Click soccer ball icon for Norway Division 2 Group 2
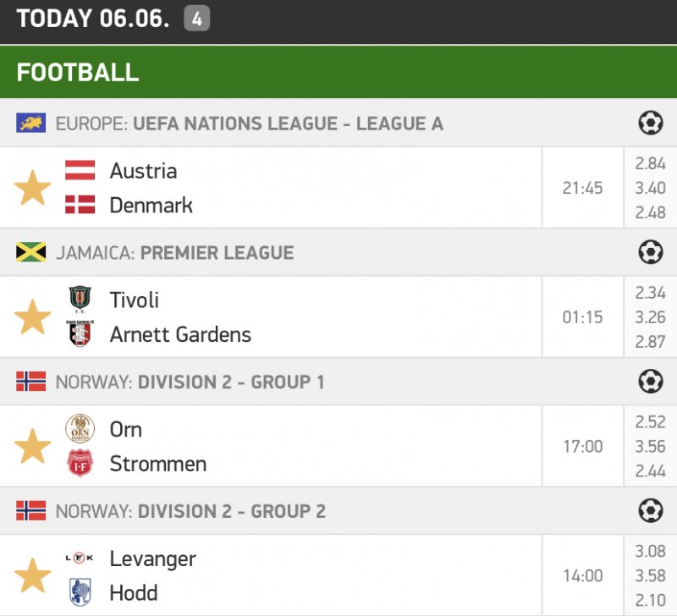The width and height of the screenshot is (677, 616). tap(650, 511)
